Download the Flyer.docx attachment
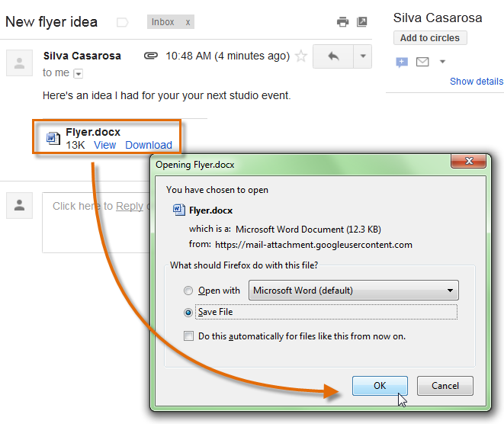Image resolution: width=504 pixels, height=424 pixels. pos(149,145)
